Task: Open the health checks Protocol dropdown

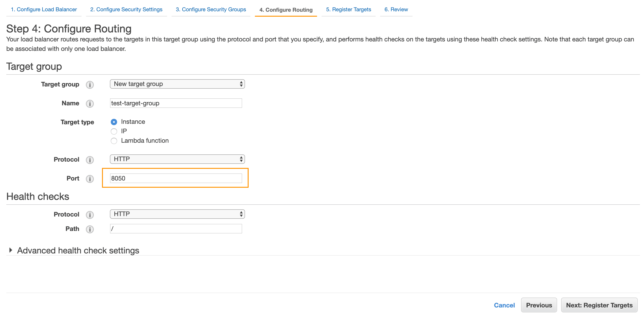Action: 177,214
